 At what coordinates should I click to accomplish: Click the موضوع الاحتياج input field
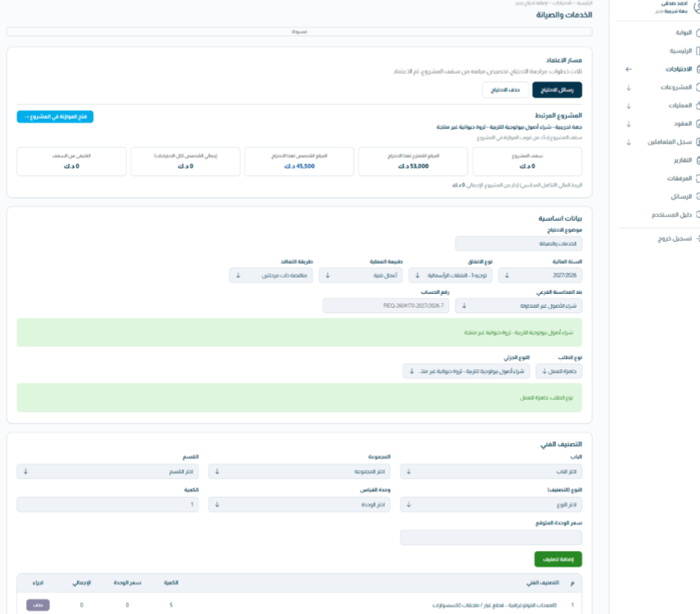518,244
